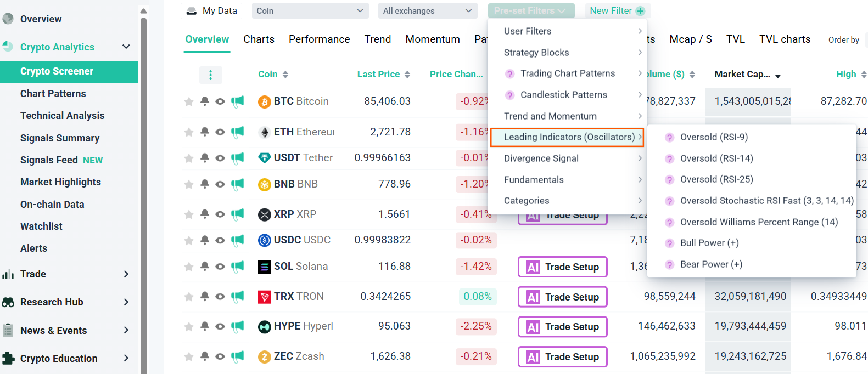Click help icon beside Candlestick Patterns
This screenshot has height=374, width=868.
point(509,95)
